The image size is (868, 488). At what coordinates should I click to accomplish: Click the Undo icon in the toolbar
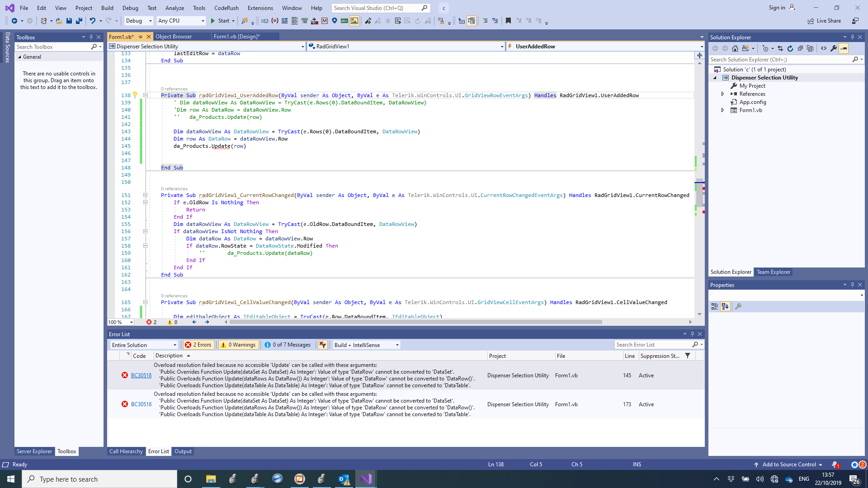point(92,21)
